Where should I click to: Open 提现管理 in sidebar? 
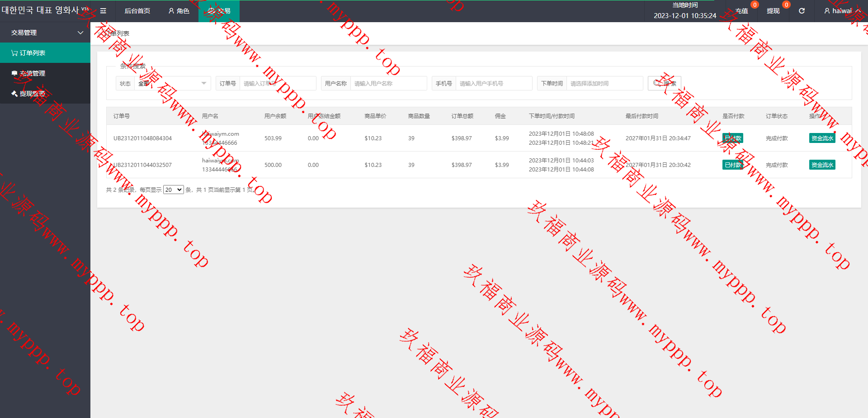[x=45, y=94]
